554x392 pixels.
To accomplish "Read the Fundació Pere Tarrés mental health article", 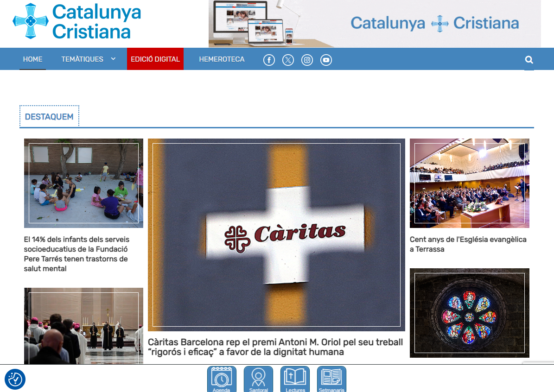I will [x=76, y=254].
